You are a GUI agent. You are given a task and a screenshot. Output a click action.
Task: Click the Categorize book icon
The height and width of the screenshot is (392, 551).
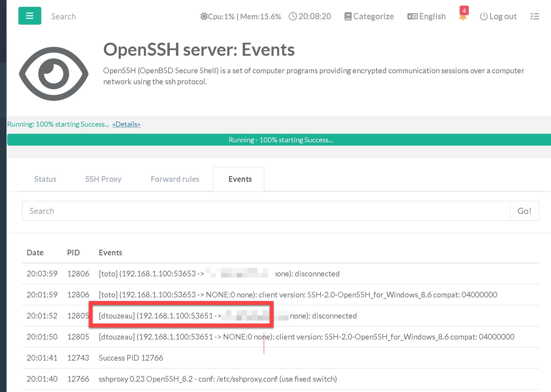pyautogui.click(x=348, y=16)
